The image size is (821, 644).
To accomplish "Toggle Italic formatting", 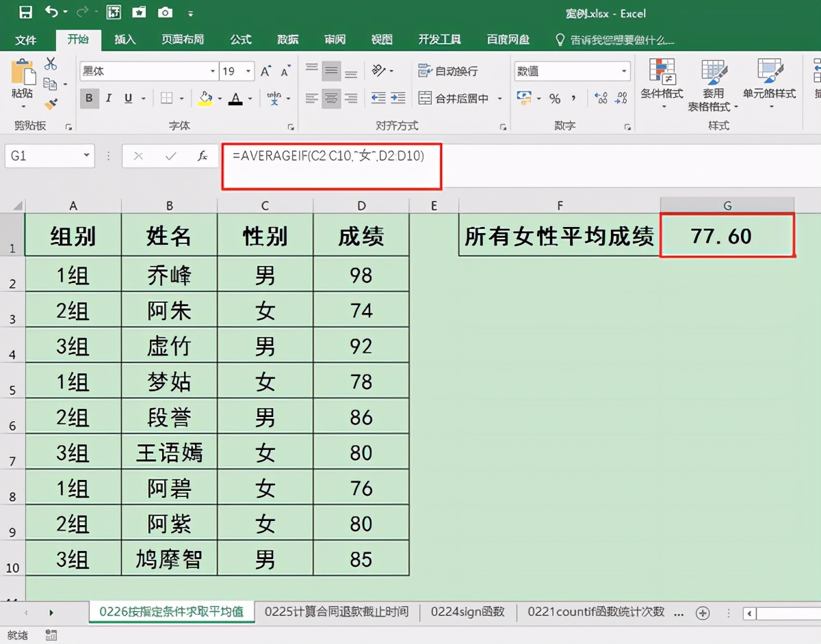I will pos(109,98).
